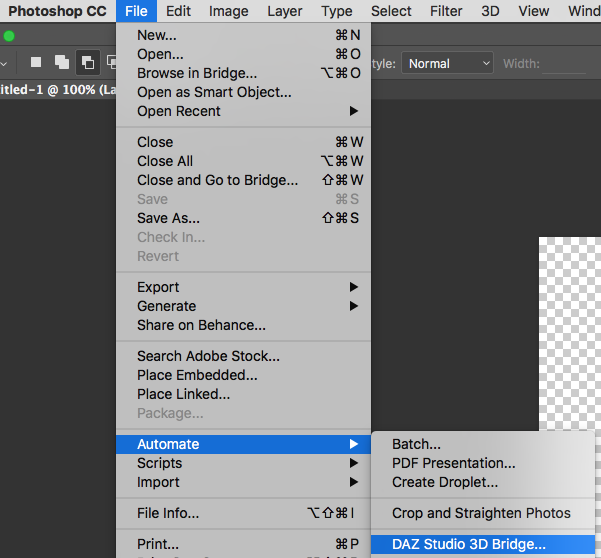Click the Width input field
The width and height of the screenshot is (601, 558).
[x=564, y=64]
